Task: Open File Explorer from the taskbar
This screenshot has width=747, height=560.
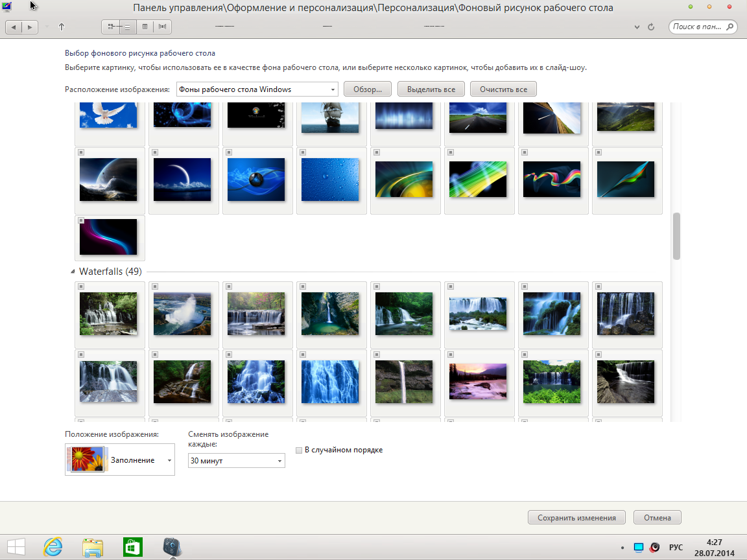Action: pos(93,548)
